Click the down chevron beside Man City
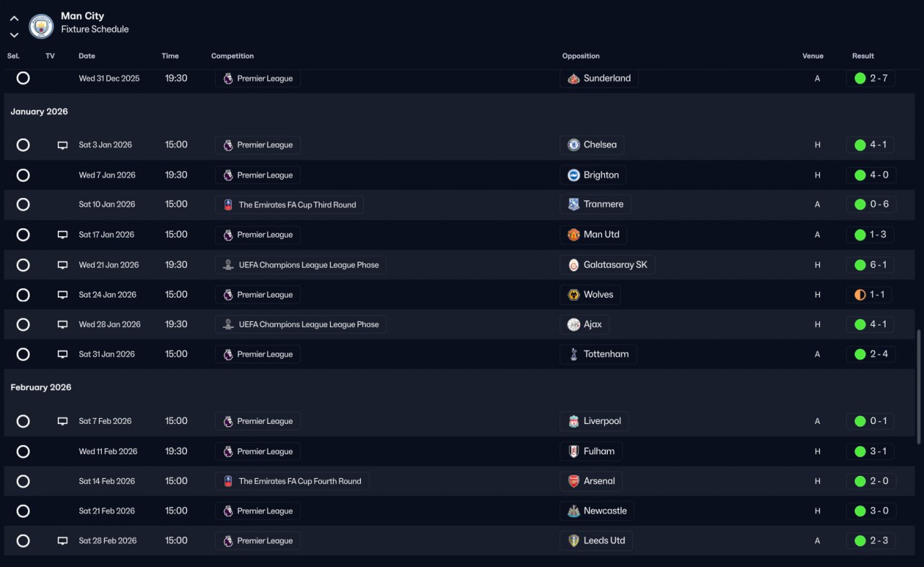Viewport: 924px width, 567px height. point(14,35)
